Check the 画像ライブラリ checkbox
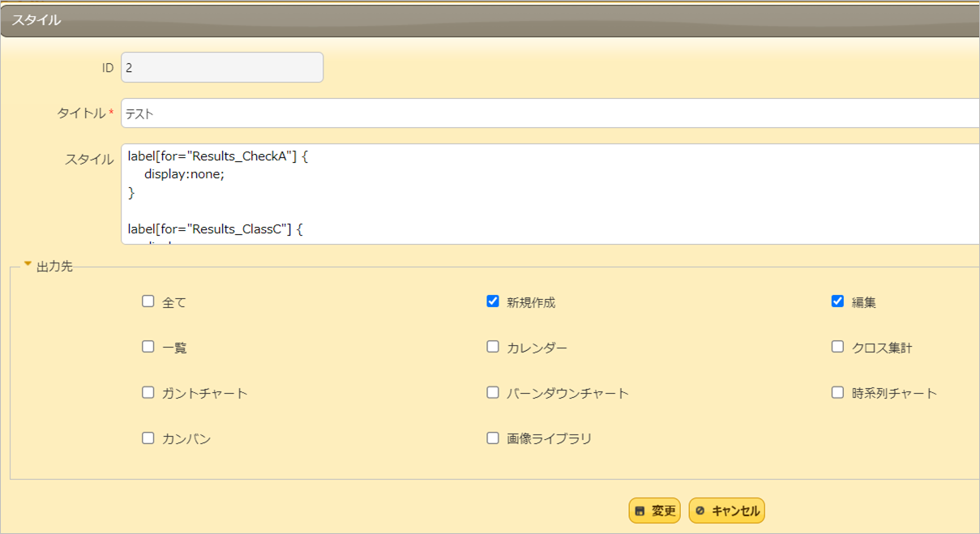This screenshot has width=980, height=534. (492, 438)
